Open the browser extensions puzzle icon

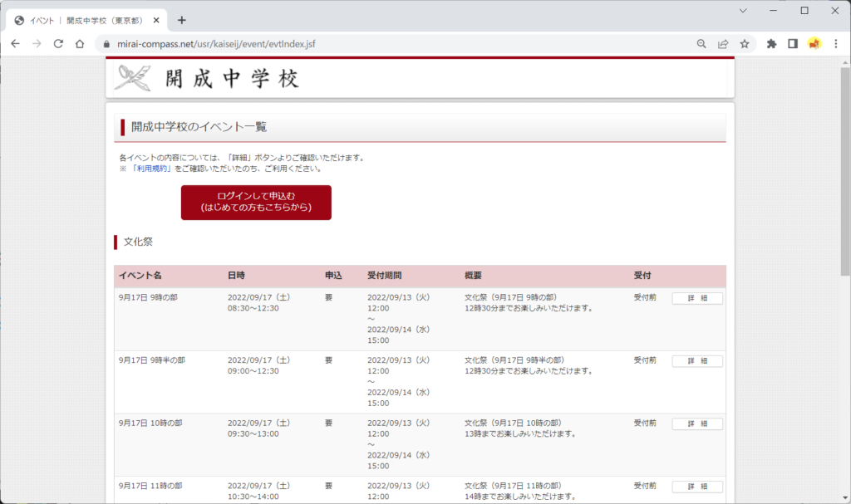click(x=771, y=44)
